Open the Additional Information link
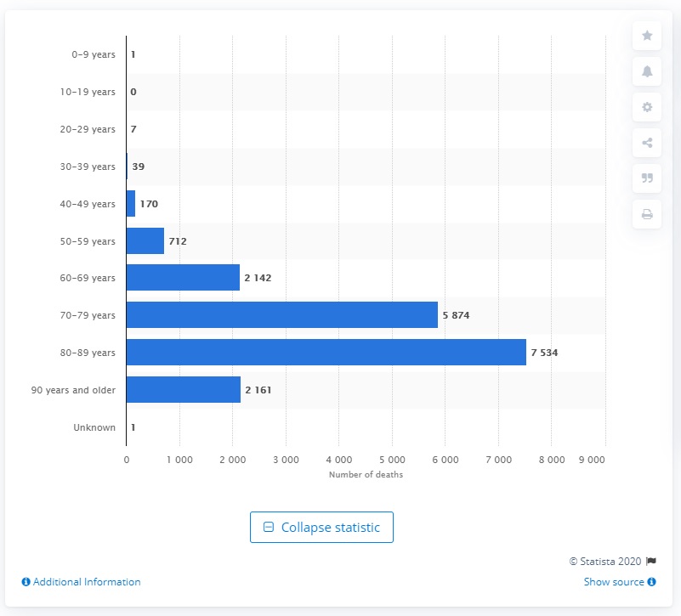 tap(87, 582)
